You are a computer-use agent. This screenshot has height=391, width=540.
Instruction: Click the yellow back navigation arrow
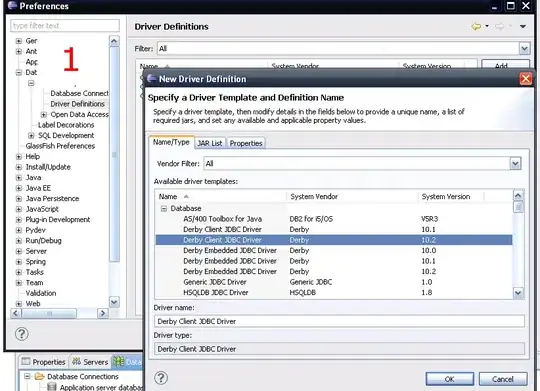[476, 26]
